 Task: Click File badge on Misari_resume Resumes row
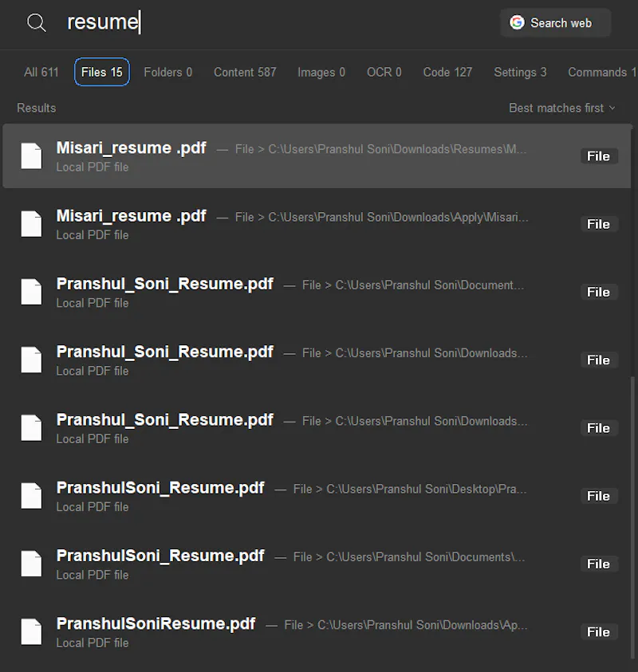[599, 156]
